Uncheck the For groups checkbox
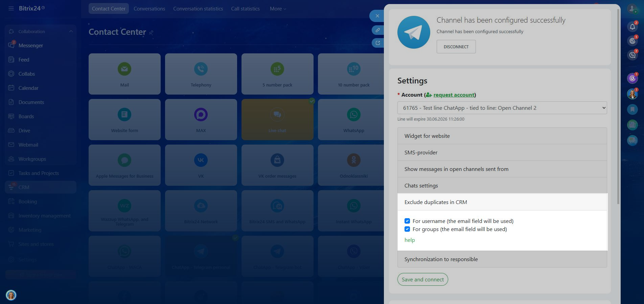This screenshot has height=304, width=644. coord(407,229)
